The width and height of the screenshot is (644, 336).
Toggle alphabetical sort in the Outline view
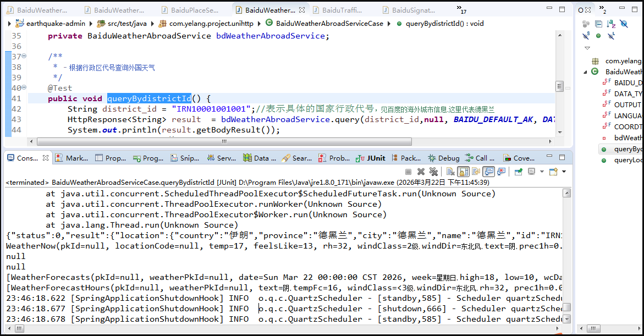[x=611, y=24]
